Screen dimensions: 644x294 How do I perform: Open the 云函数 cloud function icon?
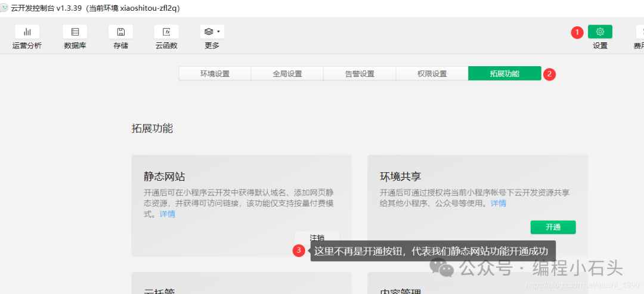pyautogui.click(x=166, y=32)
